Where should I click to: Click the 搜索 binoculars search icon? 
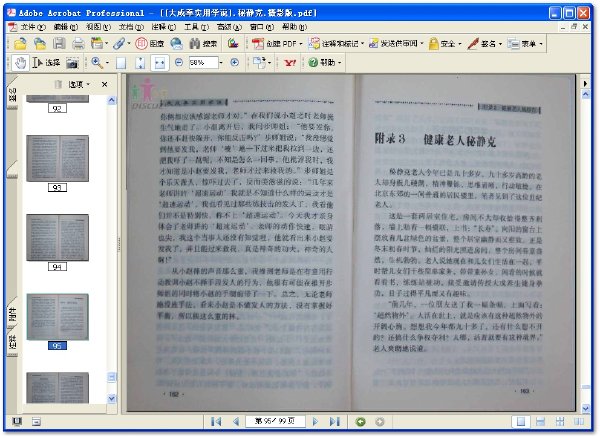click(204, 44)
